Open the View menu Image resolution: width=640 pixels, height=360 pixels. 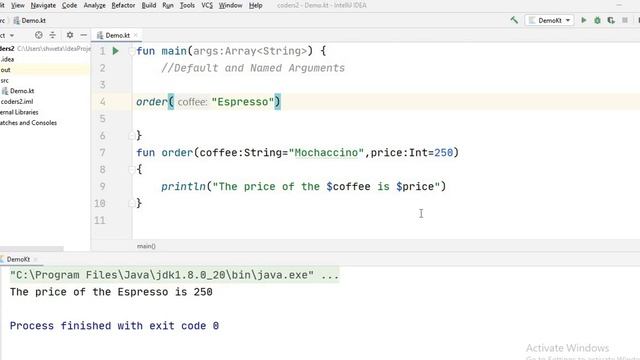tap(18, 5)
